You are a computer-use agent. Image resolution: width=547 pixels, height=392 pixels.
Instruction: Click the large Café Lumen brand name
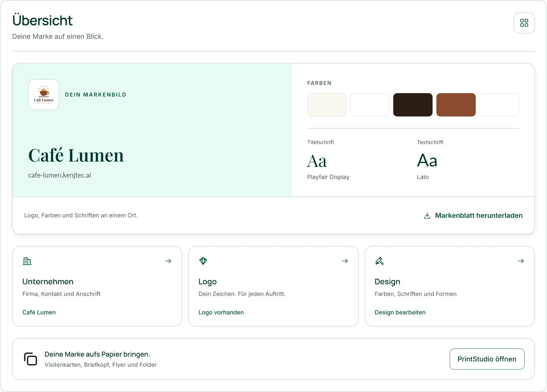(76, 155)
